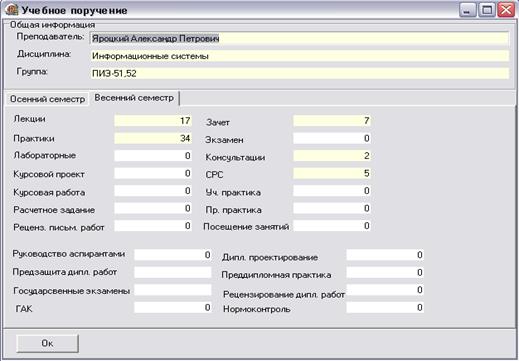Click the Курсовой проект field

[153, 173]
